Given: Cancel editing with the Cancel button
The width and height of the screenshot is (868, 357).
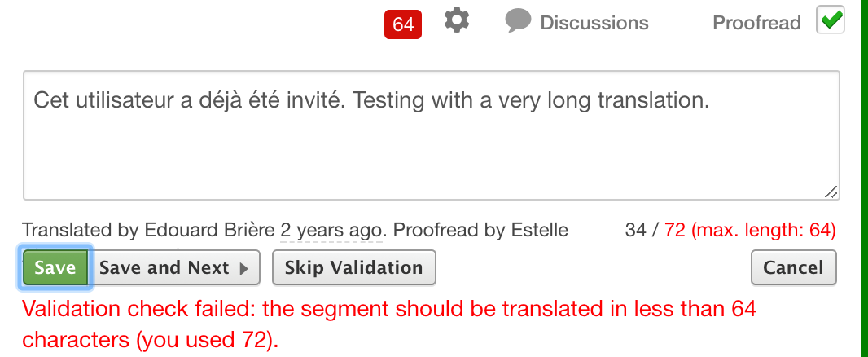Looking at the screenshot, I should point(793,268).
